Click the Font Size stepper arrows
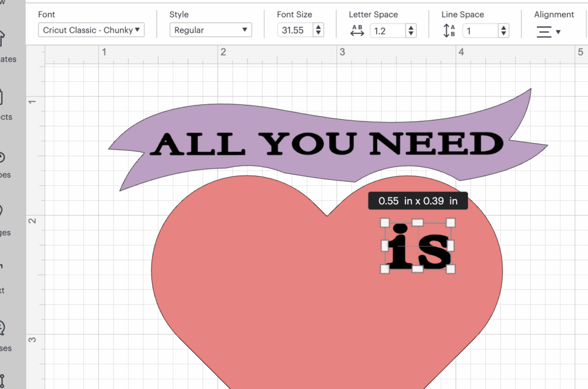This screenshot has height=389, width=588. click(x=319, y=30)
